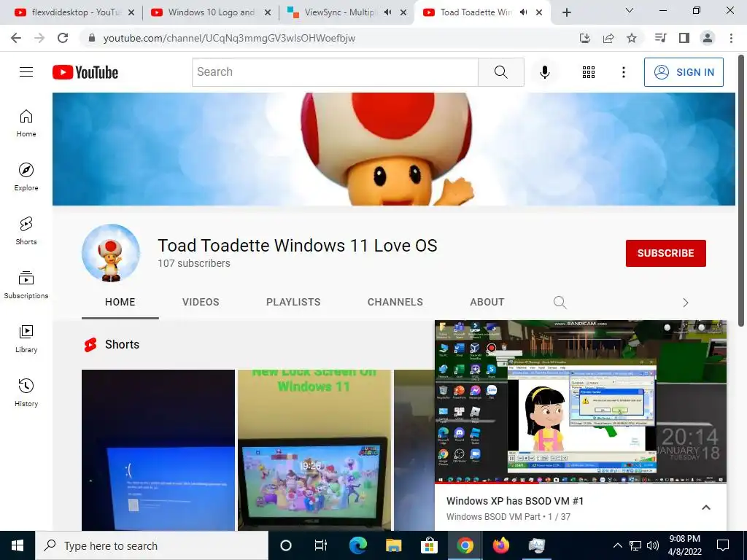Open File Explorer from the taskbar
Viewport: 747px width, 560px height.
click(393, 545)
